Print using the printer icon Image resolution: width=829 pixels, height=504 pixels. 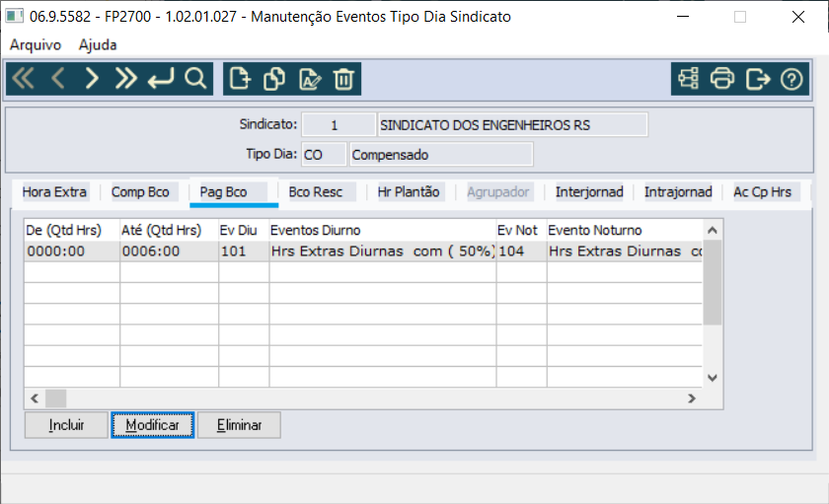click(722, 79)
